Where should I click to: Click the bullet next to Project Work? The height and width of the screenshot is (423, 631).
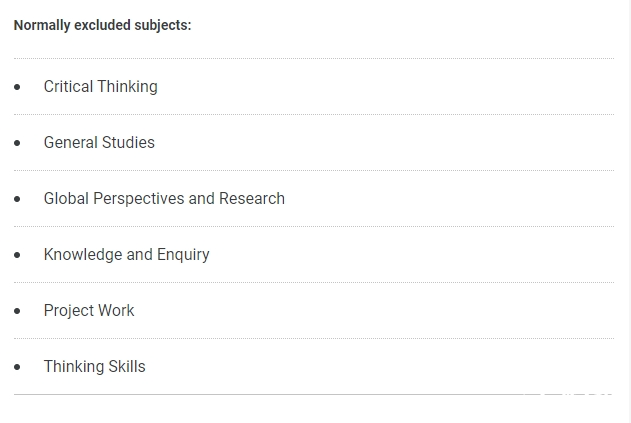pos(17,311)
